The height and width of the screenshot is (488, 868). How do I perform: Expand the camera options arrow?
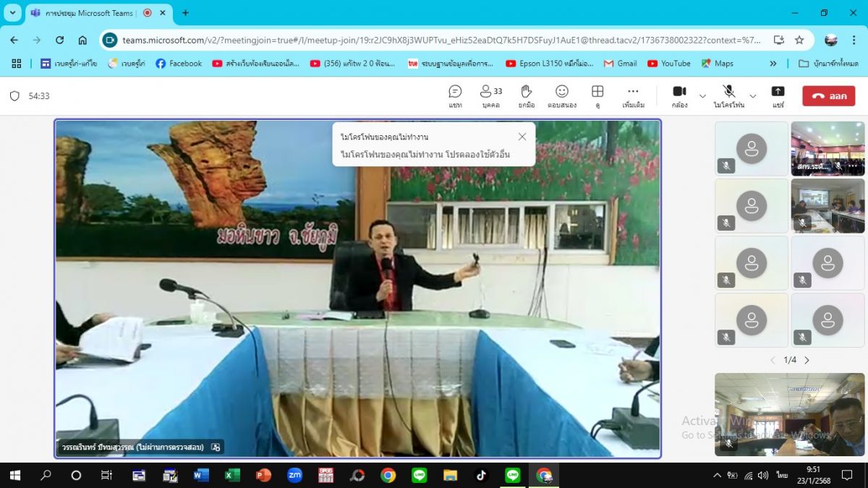point(702,96)
